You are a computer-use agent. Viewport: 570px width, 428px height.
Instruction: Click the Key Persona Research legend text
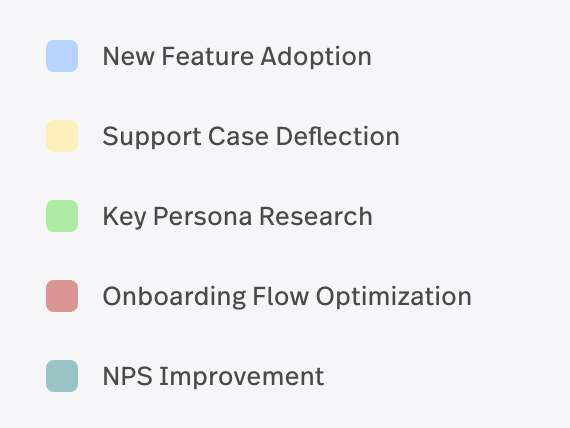coord(237,217)
